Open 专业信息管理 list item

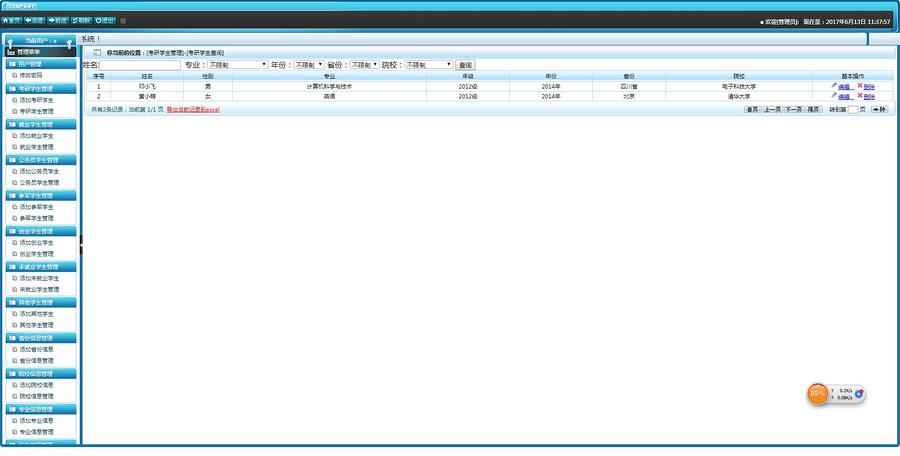[36, 432]
